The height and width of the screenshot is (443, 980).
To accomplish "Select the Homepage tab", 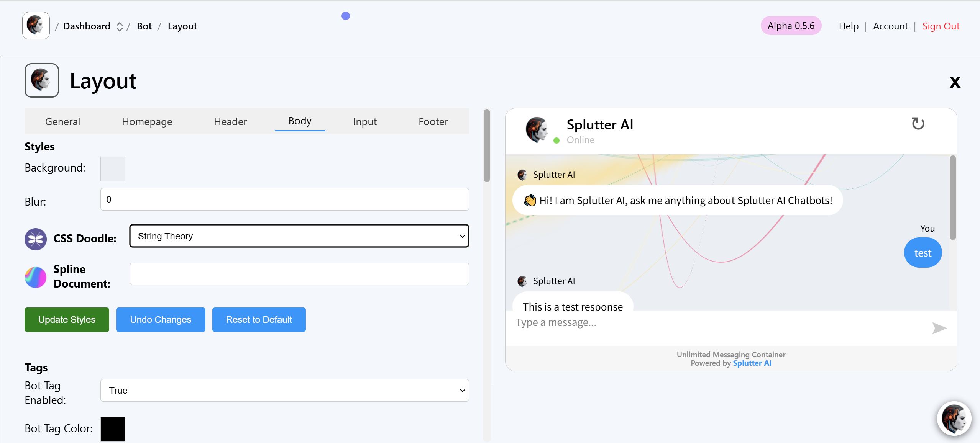I will [147, 122].
